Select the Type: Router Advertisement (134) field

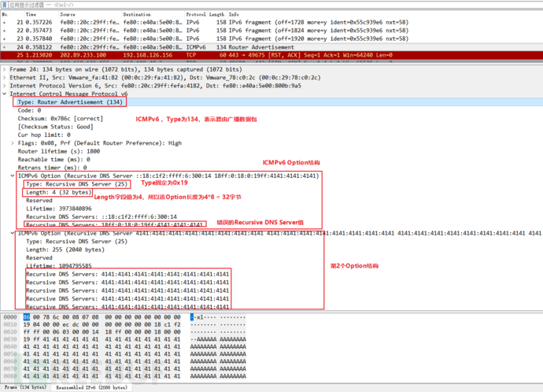pos(70,102)
